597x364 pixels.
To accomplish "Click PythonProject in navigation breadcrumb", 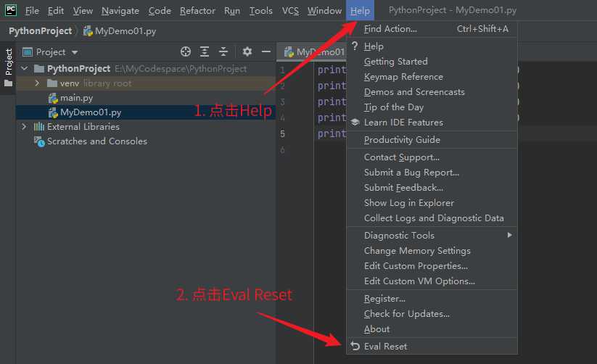I will [x=40, y=31].
